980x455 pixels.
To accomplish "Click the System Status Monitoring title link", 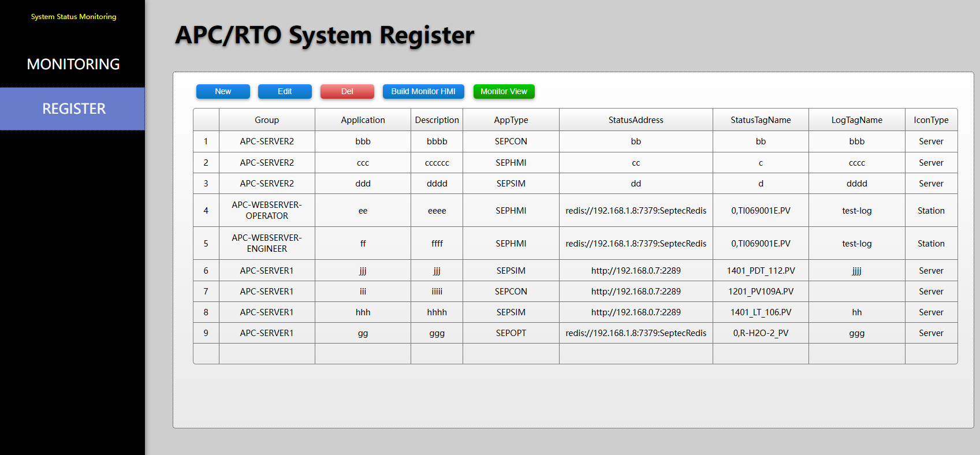I will pos(73,17).
